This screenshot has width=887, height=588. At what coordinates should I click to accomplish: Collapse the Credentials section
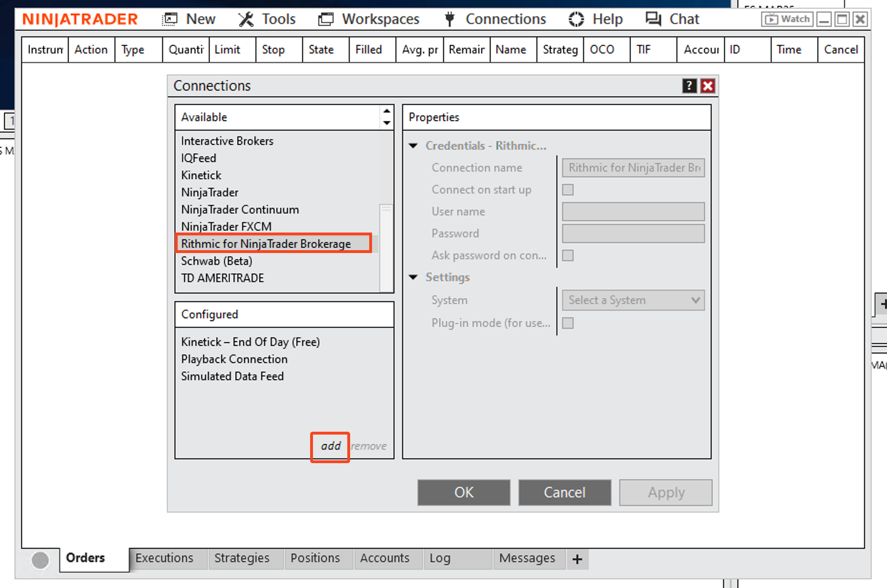click(413, 146)
